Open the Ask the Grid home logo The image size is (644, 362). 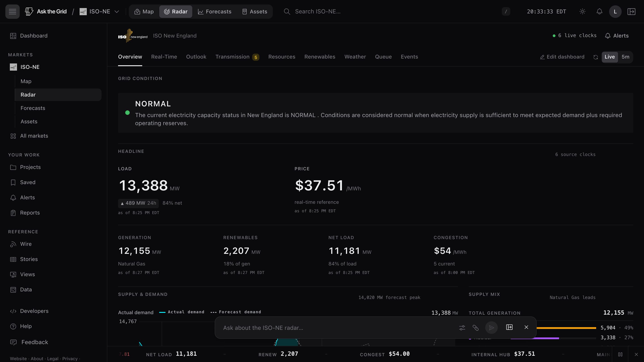(x=46, y=11)
